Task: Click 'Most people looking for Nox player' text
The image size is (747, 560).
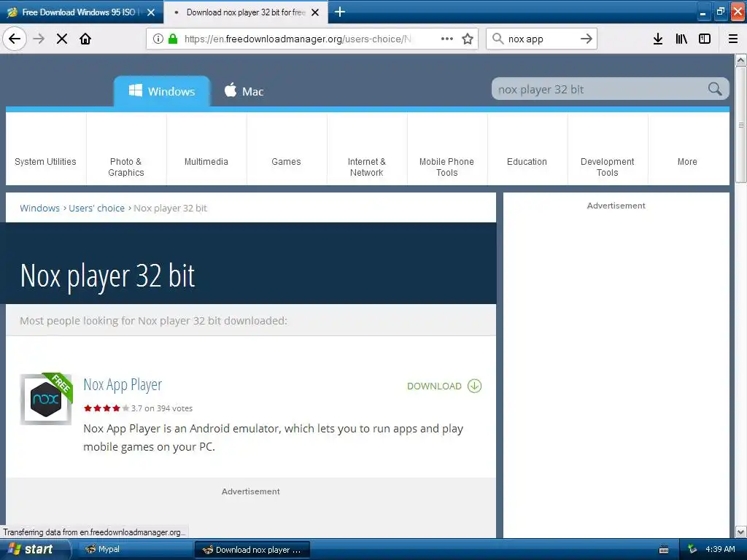Action: pyautogui.click(x=153, y=321)
